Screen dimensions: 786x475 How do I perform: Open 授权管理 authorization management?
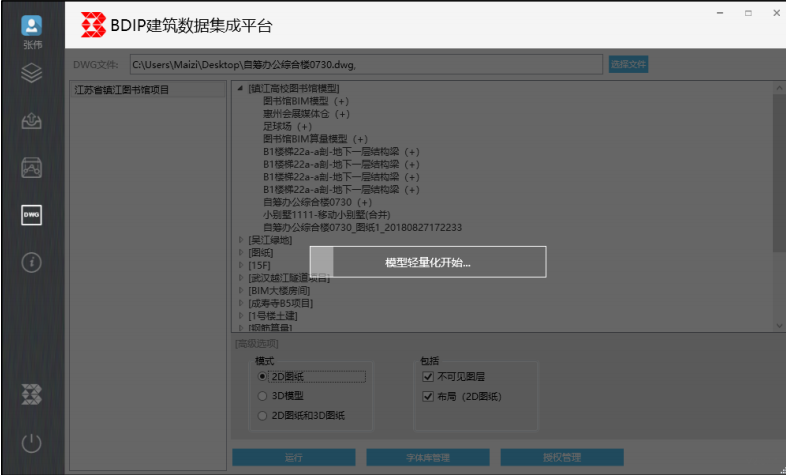pos(562,457)
